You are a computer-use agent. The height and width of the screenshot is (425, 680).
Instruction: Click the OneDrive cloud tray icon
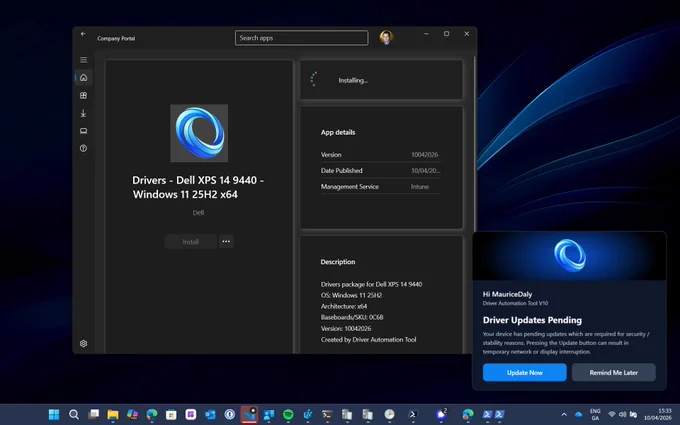pyautogui.click(x=579, y=415)
